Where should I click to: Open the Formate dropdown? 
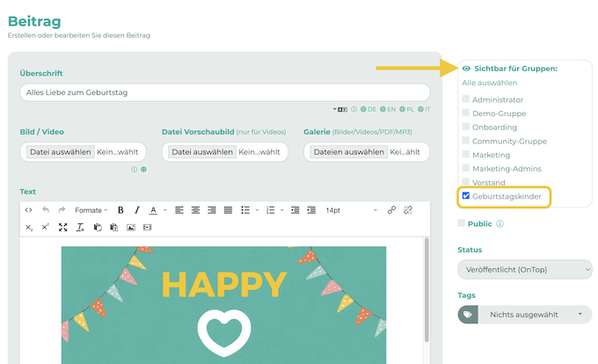point(91,210)
